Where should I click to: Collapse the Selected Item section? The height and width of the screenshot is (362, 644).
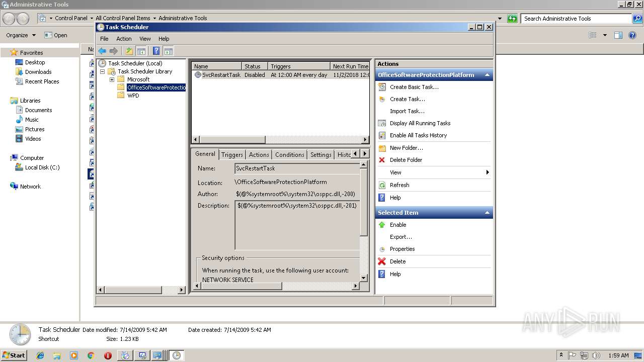point(487,213)
